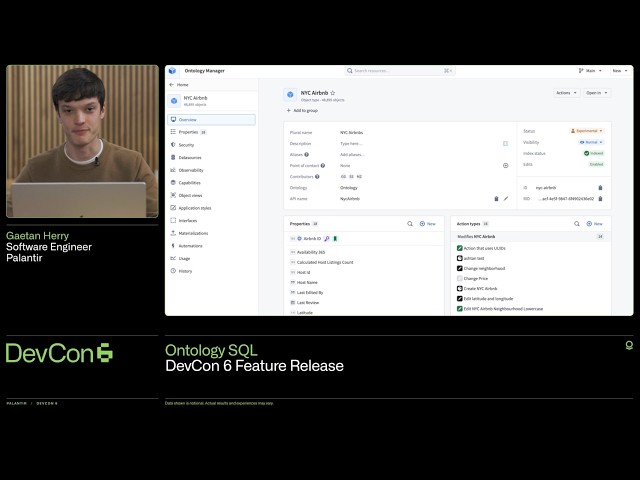Click the Materializations icon
Screen dimensions: 640x480
pyautogui.click(x=173, y=233)
